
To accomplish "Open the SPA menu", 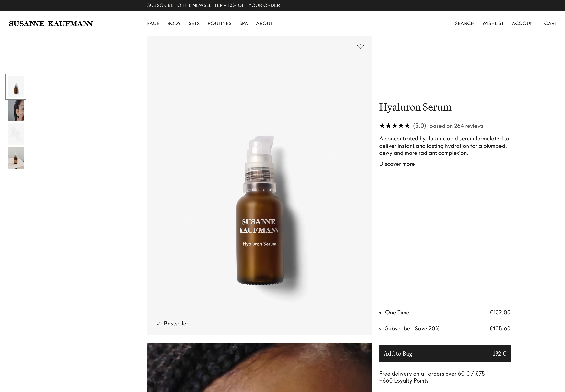I will point(243,23).
